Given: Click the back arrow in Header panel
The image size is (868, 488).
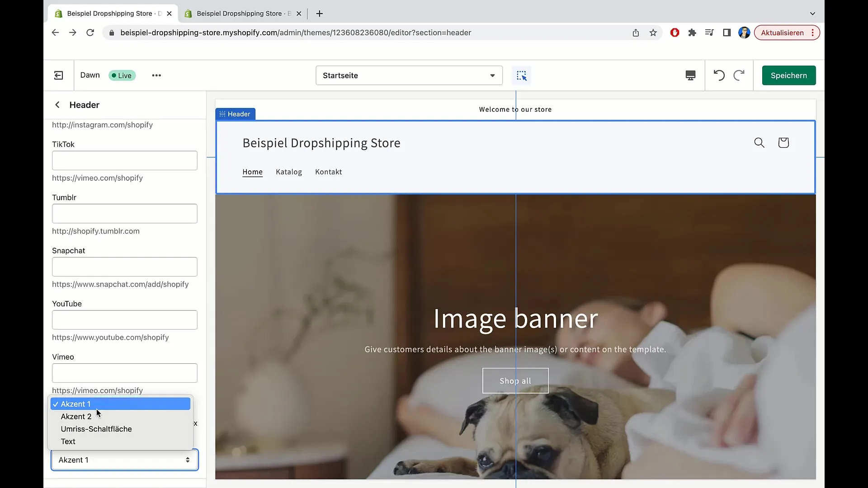Looking at the screenshot, I should pyautogui.click(x=57, y=104).
